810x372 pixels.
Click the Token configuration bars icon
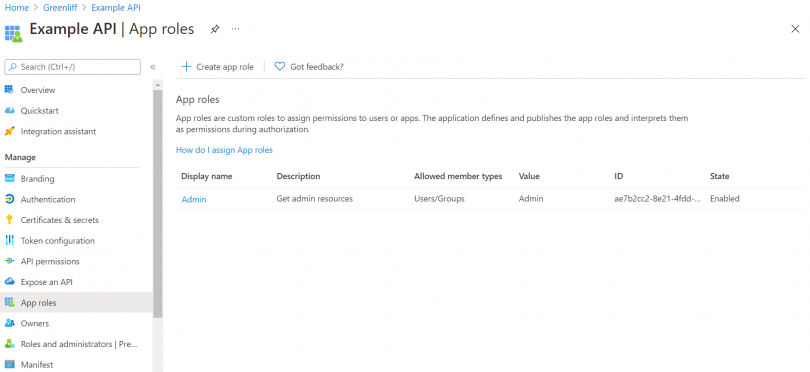point(9,241)
